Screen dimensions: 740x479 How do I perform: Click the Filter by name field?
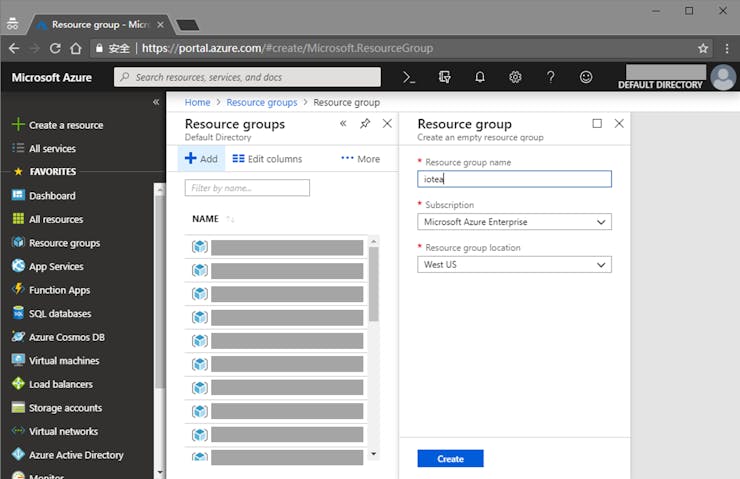[x=247, y=188]
